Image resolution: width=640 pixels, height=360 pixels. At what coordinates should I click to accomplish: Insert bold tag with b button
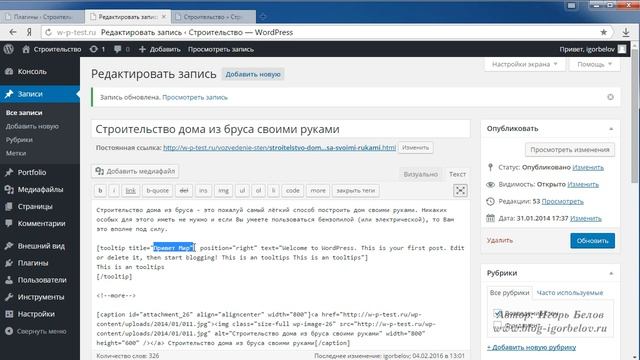pyautogui.click(x=100, y=191)
